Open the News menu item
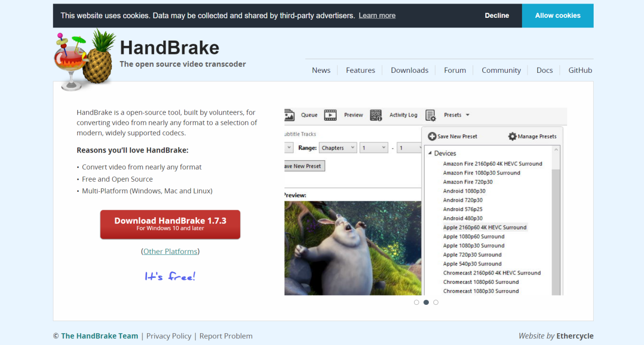The width and height of the screenshot is (644, 345). click(x=321, y=70)
